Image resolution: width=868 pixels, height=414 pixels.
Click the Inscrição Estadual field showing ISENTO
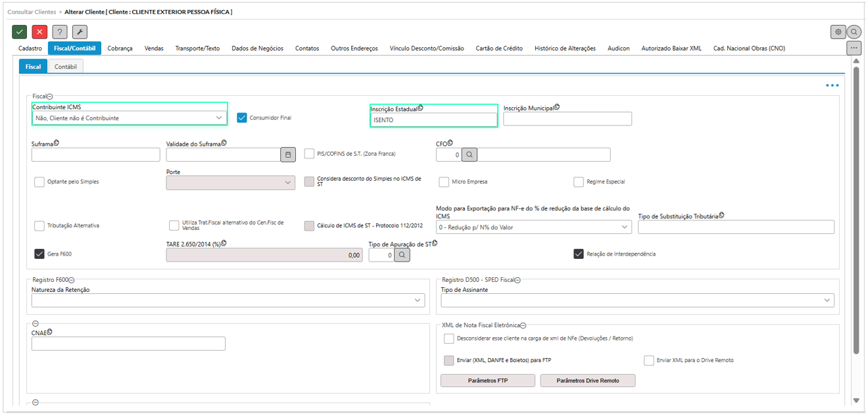434,120
